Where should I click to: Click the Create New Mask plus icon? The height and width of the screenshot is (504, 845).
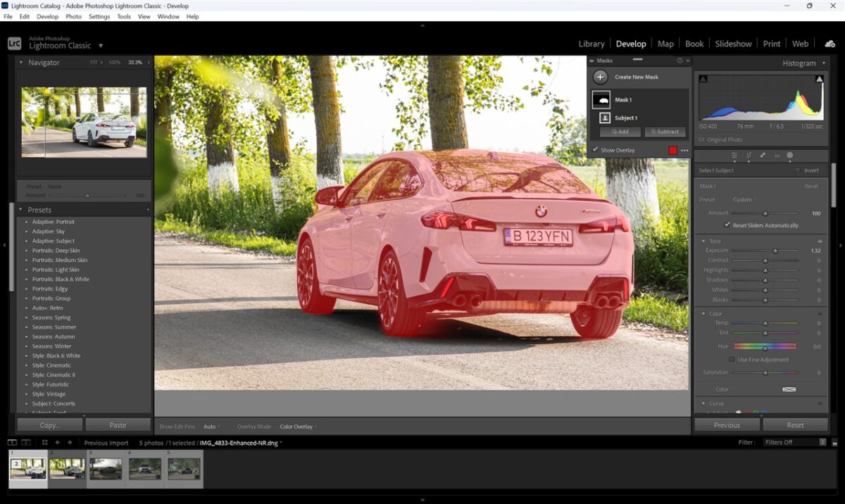point(600,77)
